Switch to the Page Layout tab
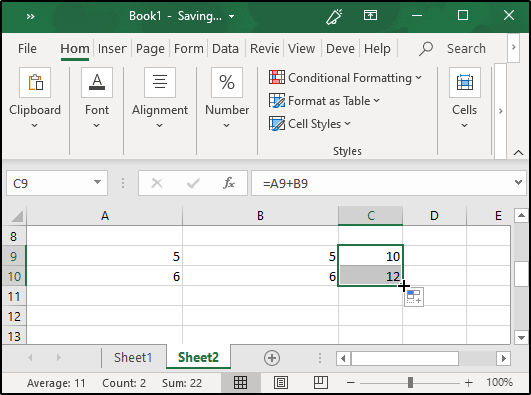 pos(150,48)
